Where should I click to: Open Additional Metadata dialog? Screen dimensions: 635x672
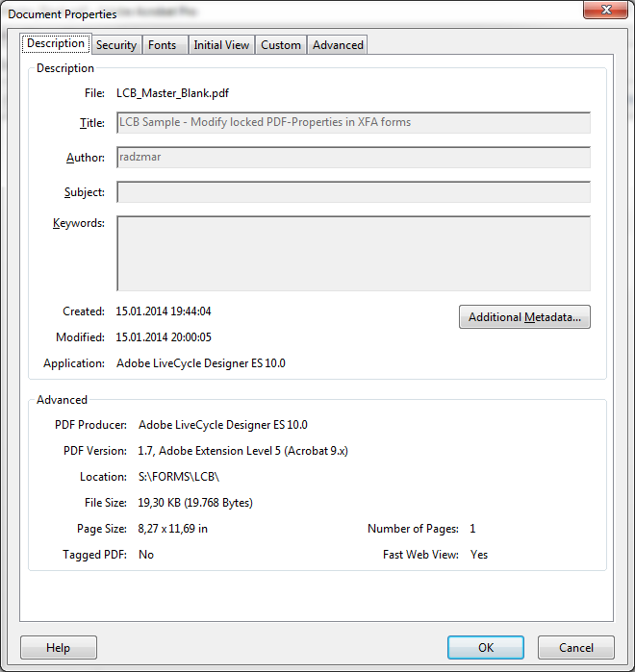(524, 317)
